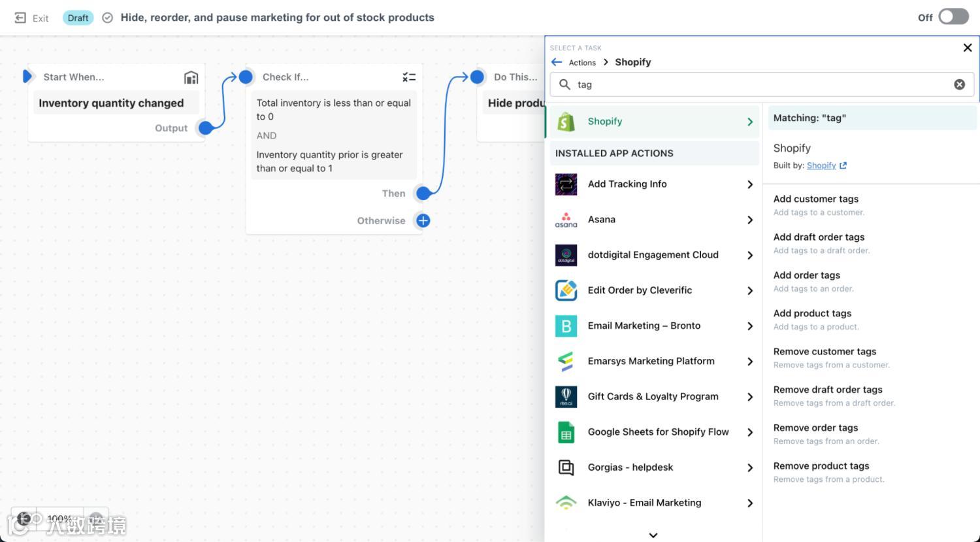Viewport: 980px width, 542px height.
Task: Expand Edit Order by Cleverific chevron
Action: [x=750, y=290]
